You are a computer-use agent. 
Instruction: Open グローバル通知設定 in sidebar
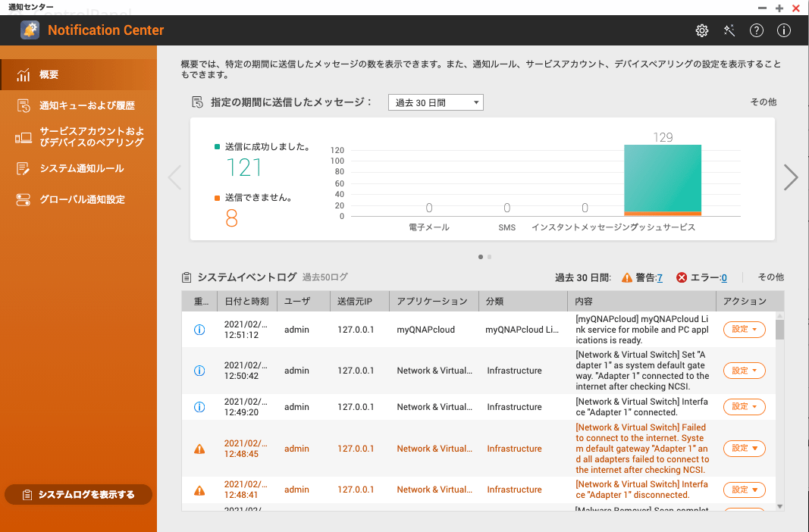coord(82,200)
